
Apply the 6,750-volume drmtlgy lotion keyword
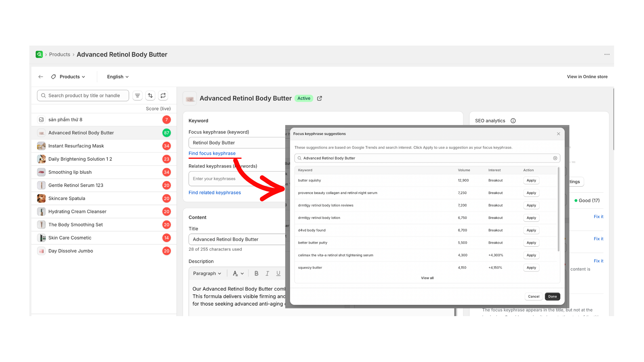(531, 218)
